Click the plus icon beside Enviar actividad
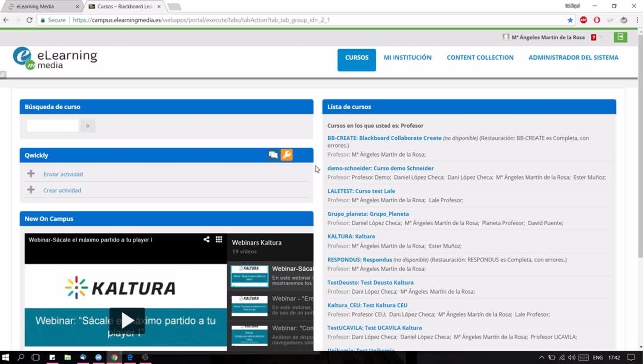643x364 pixels. click(31, 174)
